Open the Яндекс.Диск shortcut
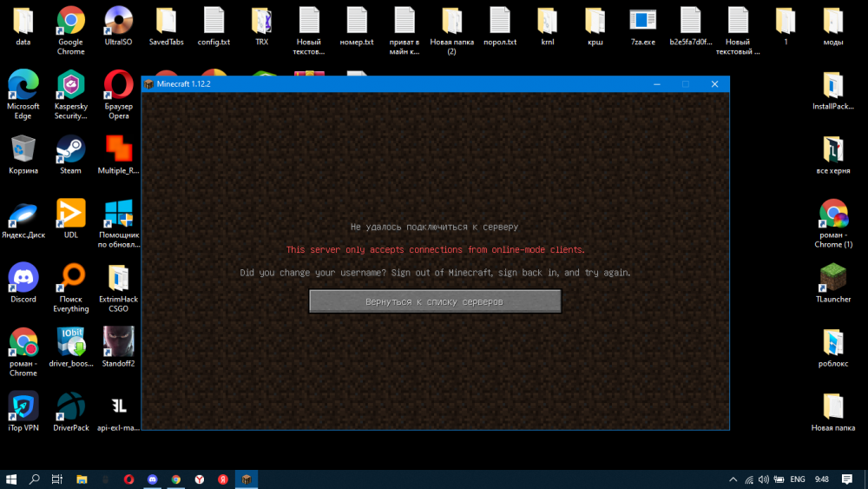Viewport: 868px width, 489px height. click(23, 219)
